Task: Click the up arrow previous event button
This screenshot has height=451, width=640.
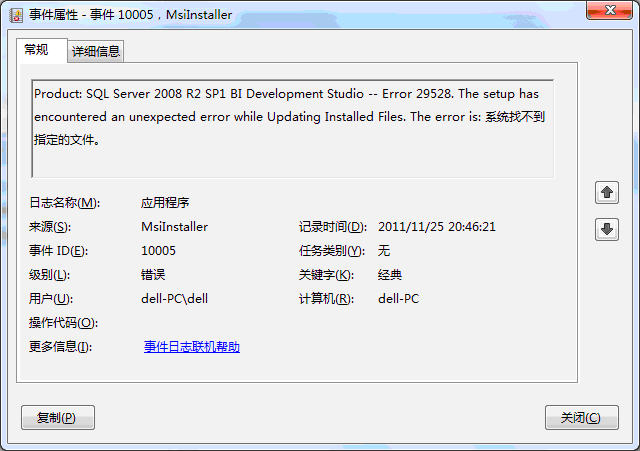Action: 607,193
